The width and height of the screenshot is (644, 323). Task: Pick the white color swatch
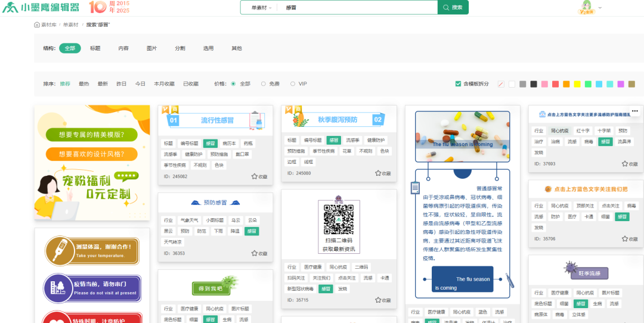pos(512,84)
